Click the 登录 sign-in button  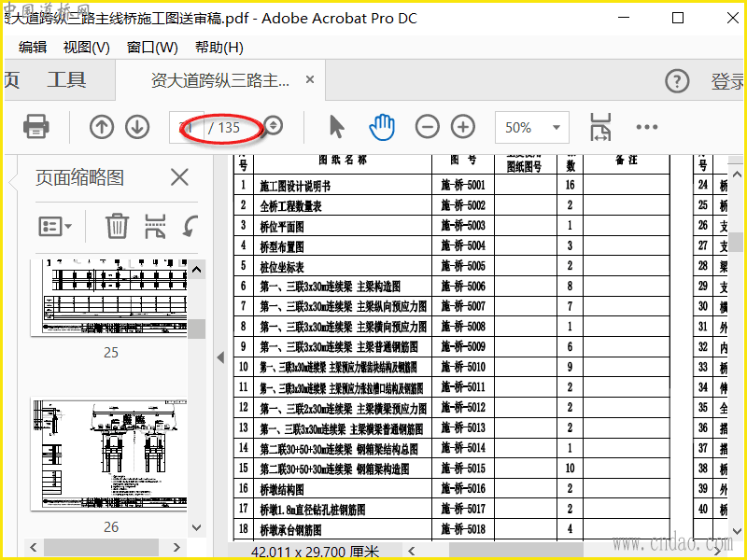[x=727, y=81]
